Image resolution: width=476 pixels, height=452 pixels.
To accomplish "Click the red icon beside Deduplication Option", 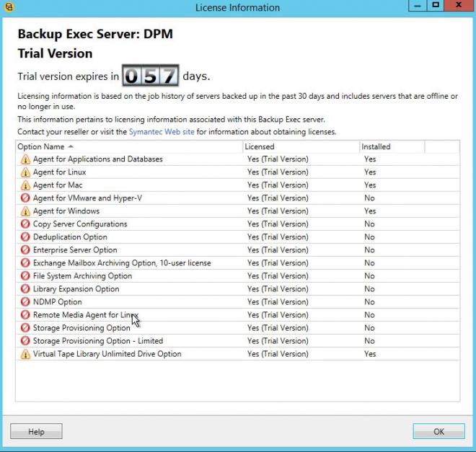I will [26, 237].
